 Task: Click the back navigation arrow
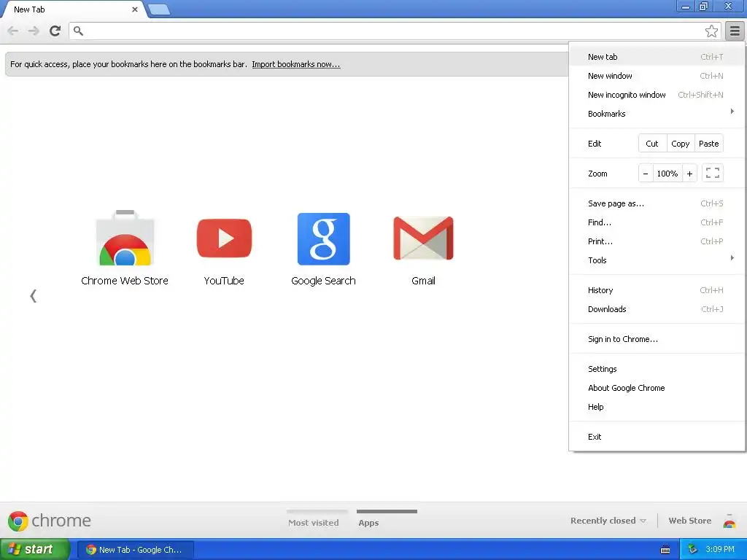point(13,31)
